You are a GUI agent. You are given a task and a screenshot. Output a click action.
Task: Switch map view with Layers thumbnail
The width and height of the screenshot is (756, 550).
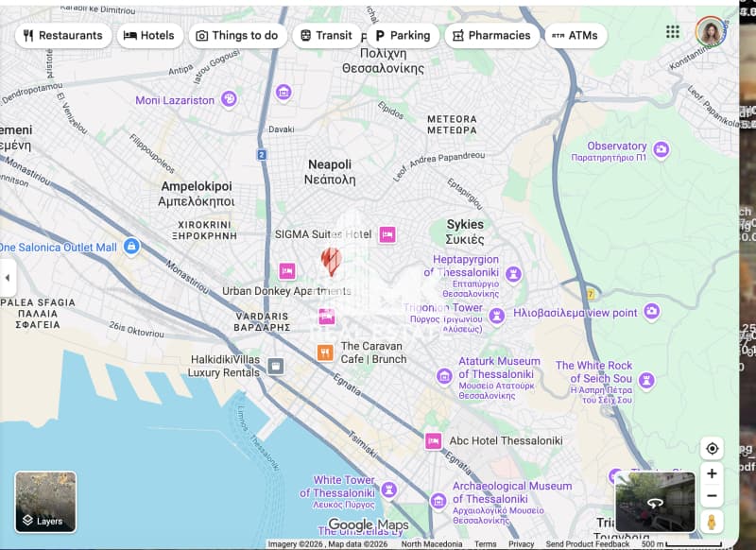coord(45,502)
